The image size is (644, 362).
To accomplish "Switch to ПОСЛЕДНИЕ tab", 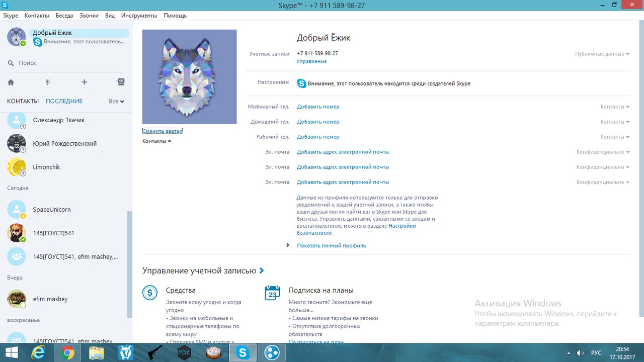I will (x=64, y=101).
